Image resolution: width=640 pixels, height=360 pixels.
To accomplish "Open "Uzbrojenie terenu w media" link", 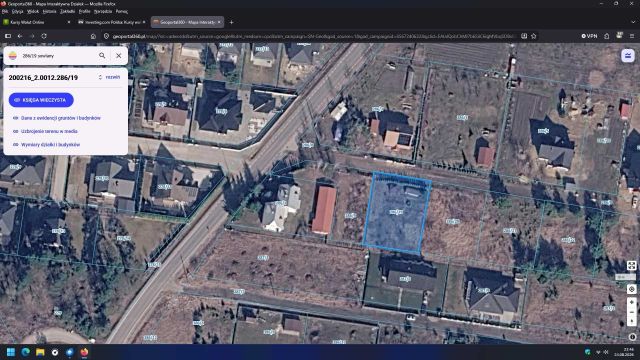I will point(49,131).
